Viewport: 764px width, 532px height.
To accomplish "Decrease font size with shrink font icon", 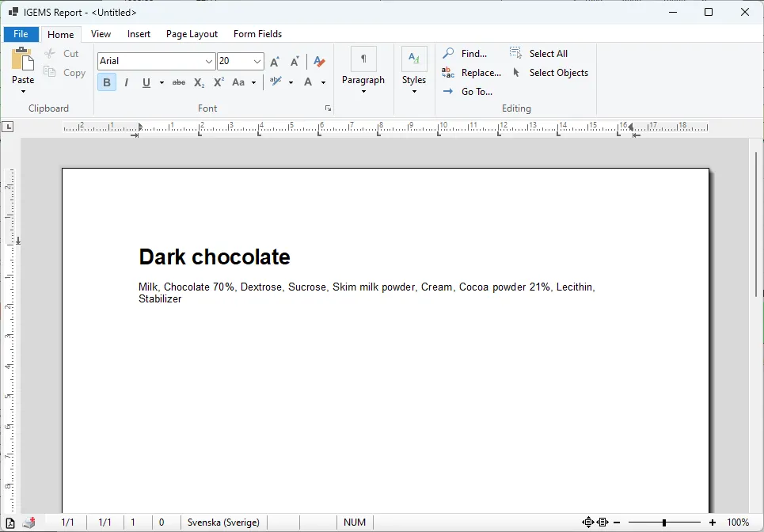I will (295, 62).
